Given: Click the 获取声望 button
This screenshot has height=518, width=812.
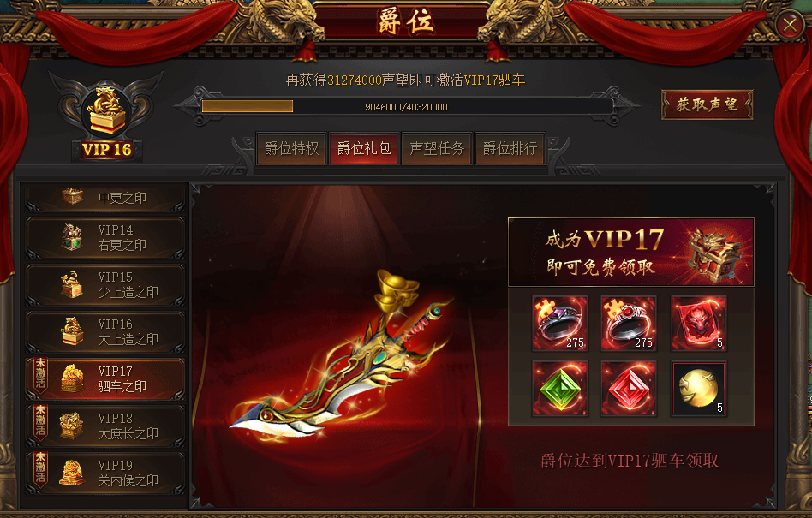Looking at the screenshot, I should (x=707, y=104).
